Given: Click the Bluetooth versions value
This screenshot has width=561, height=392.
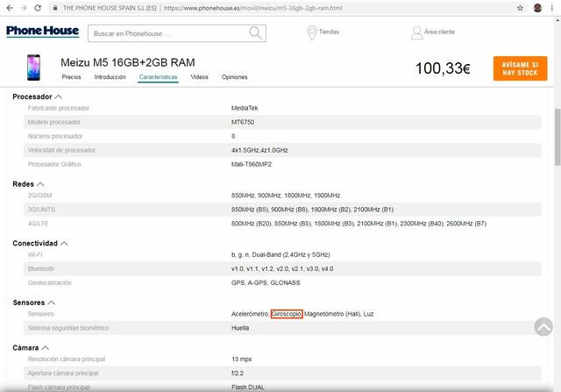Looking at the screenshot, I should point(282,268).
